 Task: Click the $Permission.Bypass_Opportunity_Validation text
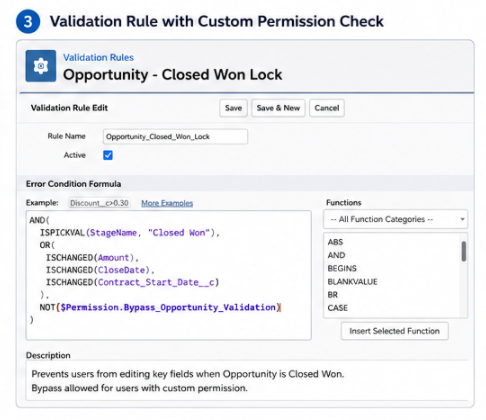click(x=168, y=307)
